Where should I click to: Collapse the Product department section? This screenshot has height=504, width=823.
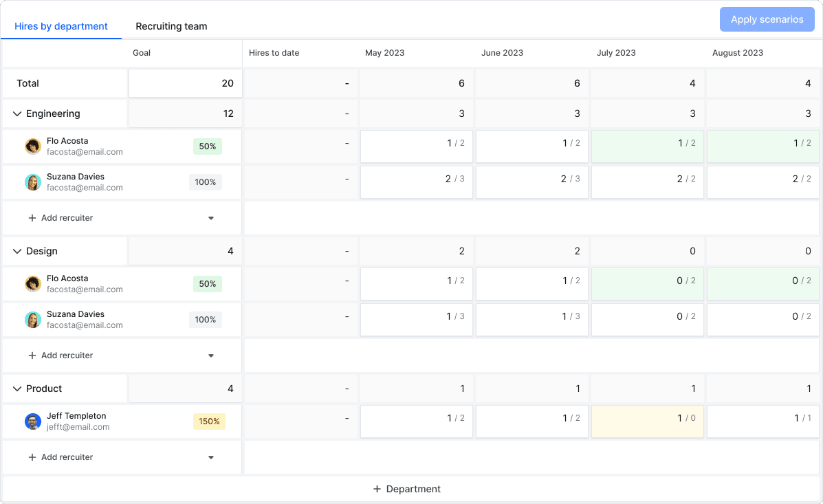[17, 389]
